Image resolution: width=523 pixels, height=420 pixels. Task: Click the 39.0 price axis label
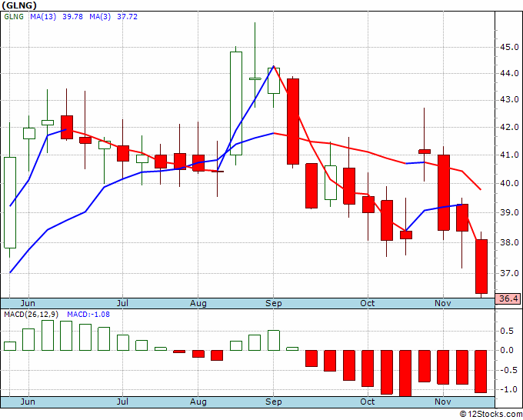(509, 212)
